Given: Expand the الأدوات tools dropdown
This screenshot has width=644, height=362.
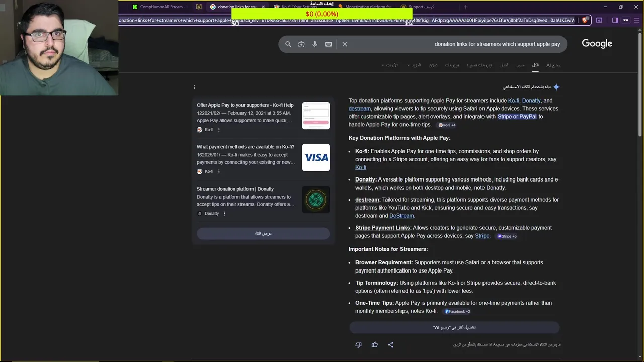Looking at the screenshot, I should tap(390, 65).
